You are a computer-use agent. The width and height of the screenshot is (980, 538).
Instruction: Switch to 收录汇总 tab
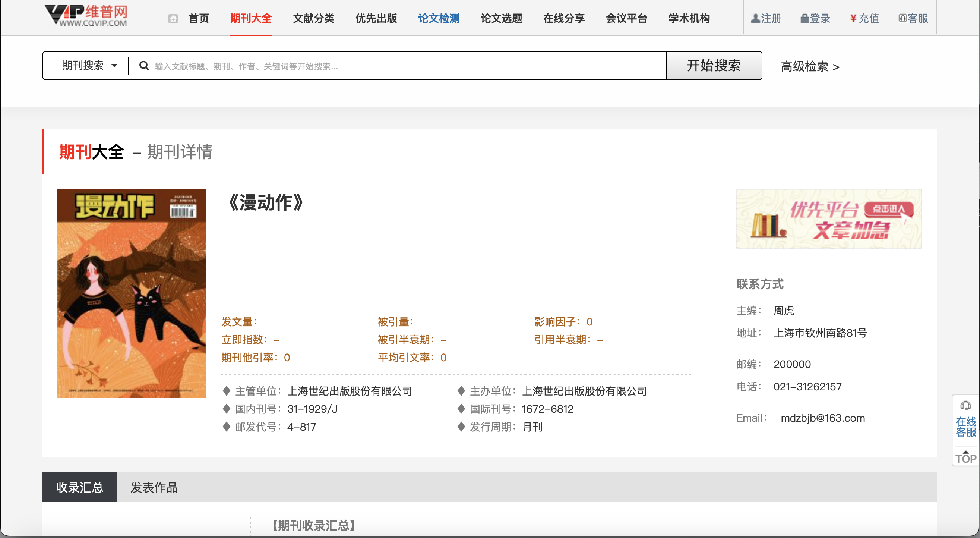(x=79, y=487)
